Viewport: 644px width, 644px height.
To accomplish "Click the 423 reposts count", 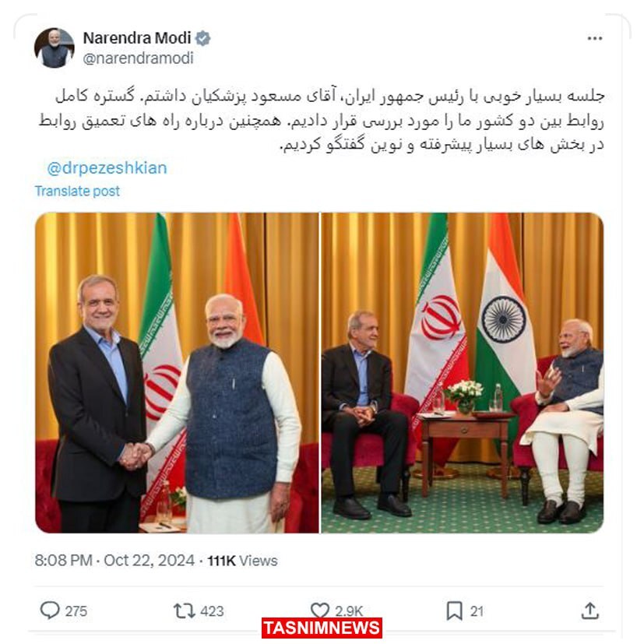I will tap(212, 611).
